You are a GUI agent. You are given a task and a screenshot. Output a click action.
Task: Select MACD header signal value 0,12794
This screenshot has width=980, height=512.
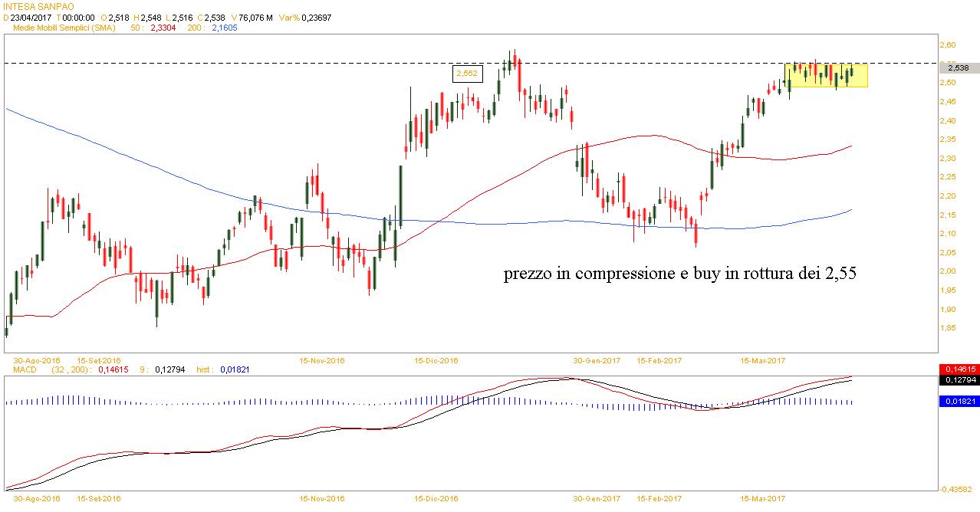[x=170, y=369]
